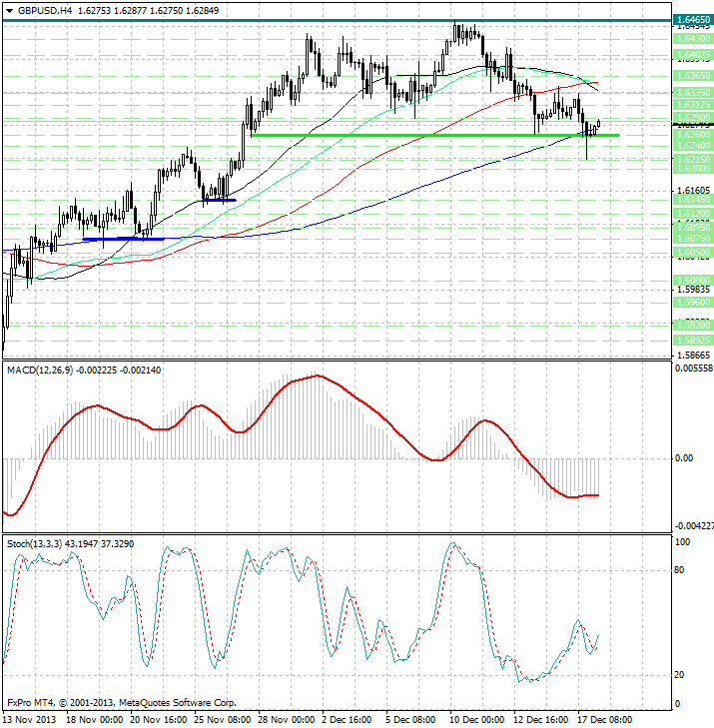Click the MACD scale value -0.004227

(x=694, y=526)
